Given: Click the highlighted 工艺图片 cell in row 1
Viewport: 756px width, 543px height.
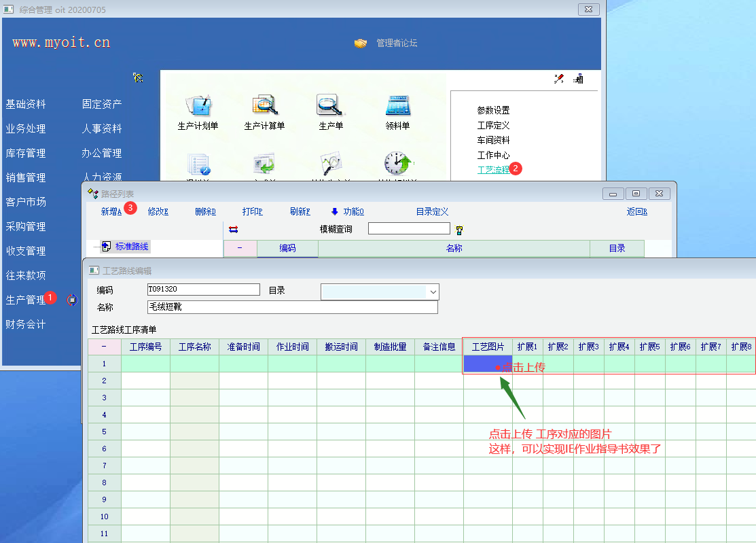Looking at the screenshot, I should pyautogui.click(x=487, y=364).
